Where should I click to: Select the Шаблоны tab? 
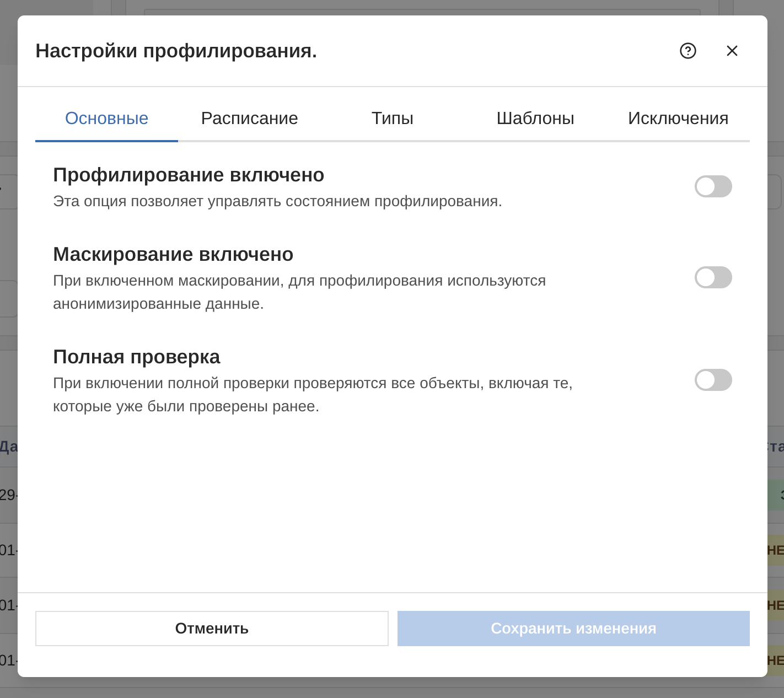click(535, 118)
